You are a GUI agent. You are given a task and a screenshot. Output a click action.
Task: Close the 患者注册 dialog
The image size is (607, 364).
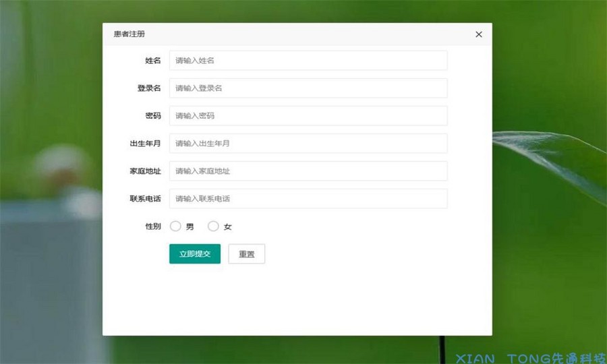point(478,34)
